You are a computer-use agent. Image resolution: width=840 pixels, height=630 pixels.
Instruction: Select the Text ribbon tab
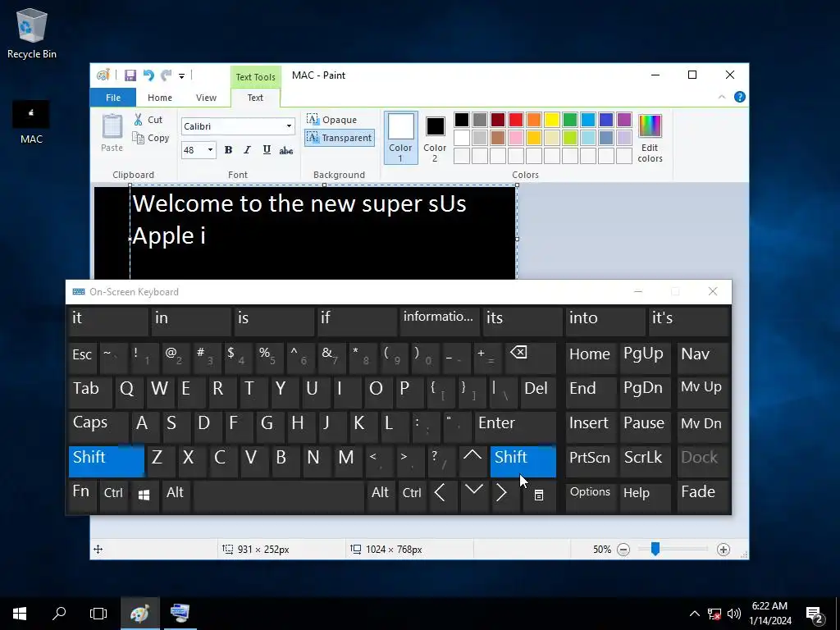(255, 98)
